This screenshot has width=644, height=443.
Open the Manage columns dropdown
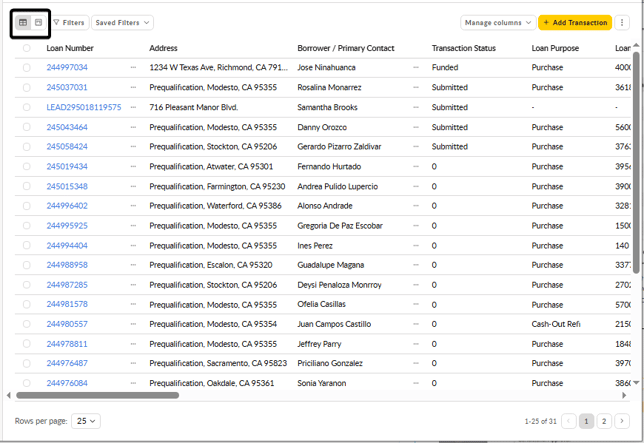498,23
